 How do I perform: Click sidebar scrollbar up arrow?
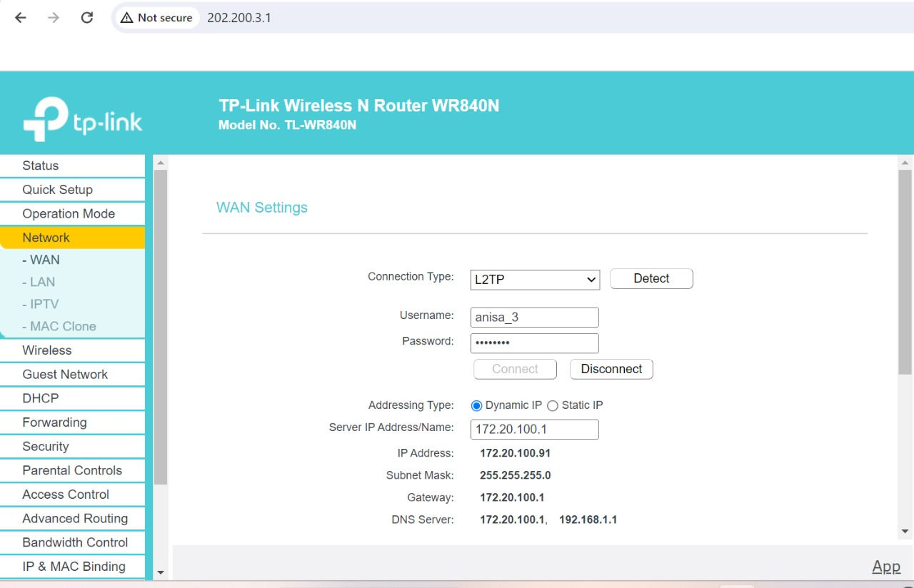point(161,163)
